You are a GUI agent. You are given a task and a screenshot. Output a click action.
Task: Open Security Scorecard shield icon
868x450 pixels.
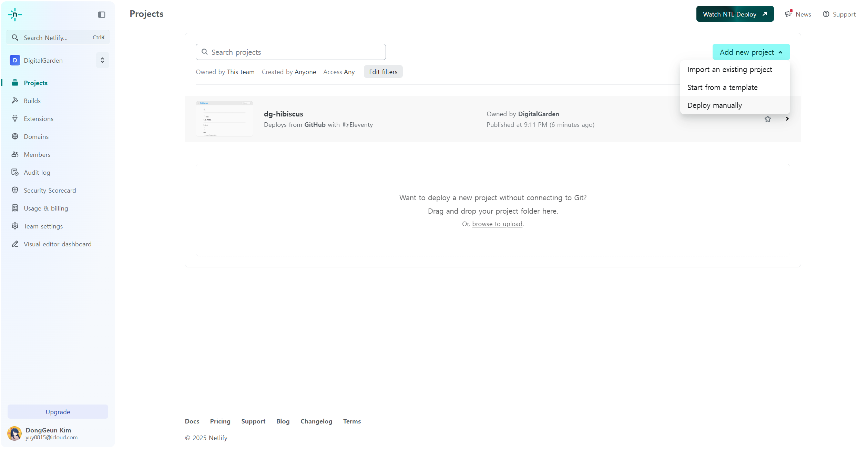[15, 190]
